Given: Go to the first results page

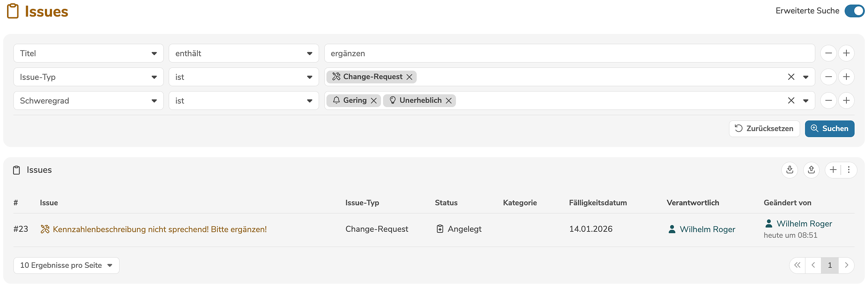Looking at the screenshot, I should point(797,265).
